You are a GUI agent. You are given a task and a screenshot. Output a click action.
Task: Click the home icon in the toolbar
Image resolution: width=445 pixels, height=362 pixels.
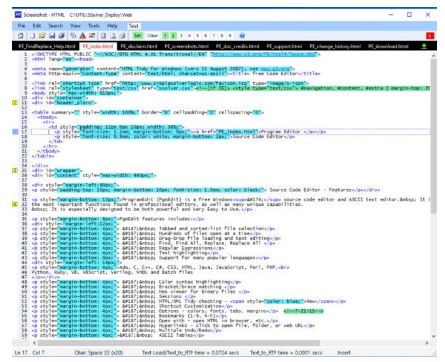(21, 36)
